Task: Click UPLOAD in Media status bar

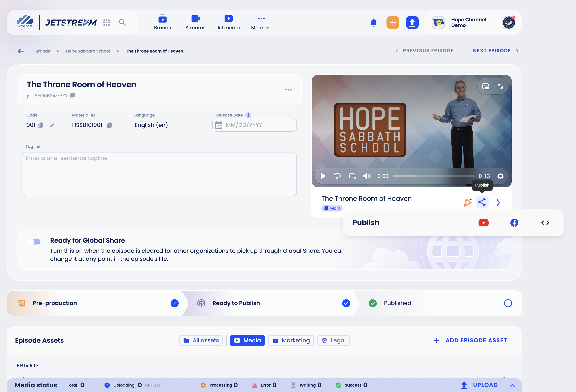Action: pos(479,385)
